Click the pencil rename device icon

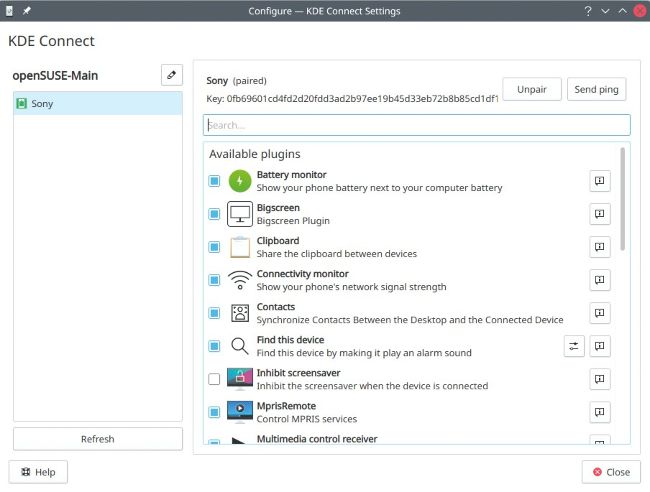tap(171, 75)
